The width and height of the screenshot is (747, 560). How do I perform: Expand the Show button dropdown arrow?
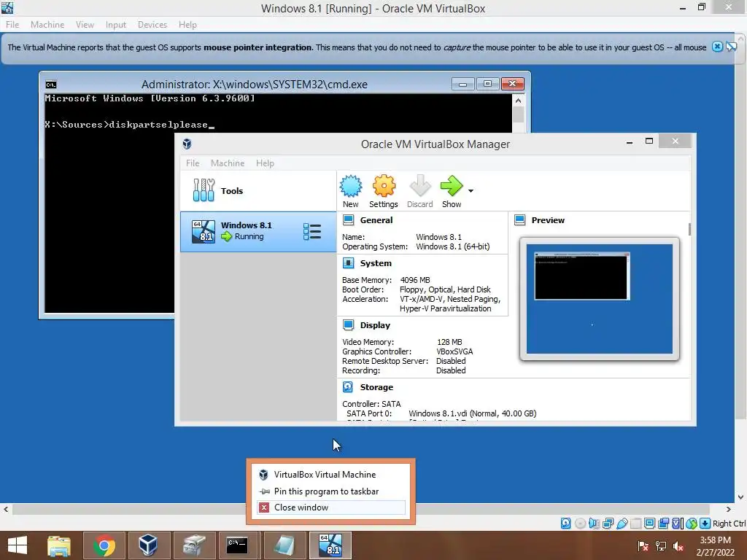(471, 191)
